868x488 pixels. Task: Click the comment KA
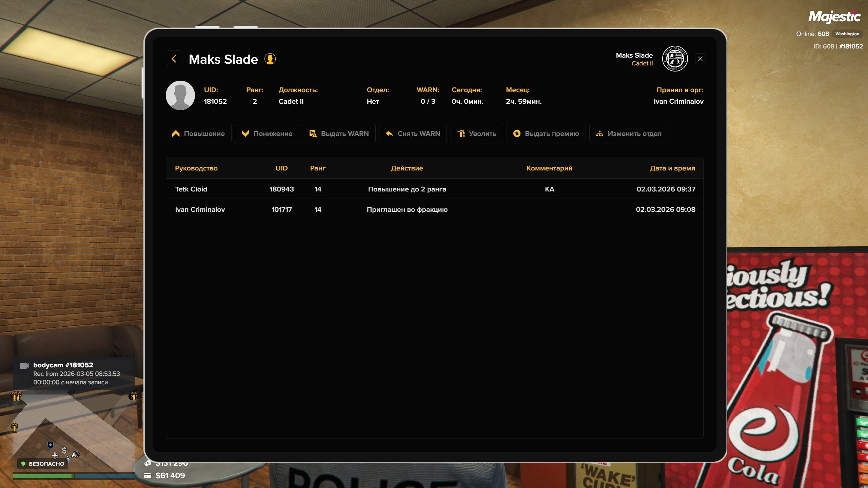[x=550, y=189]
